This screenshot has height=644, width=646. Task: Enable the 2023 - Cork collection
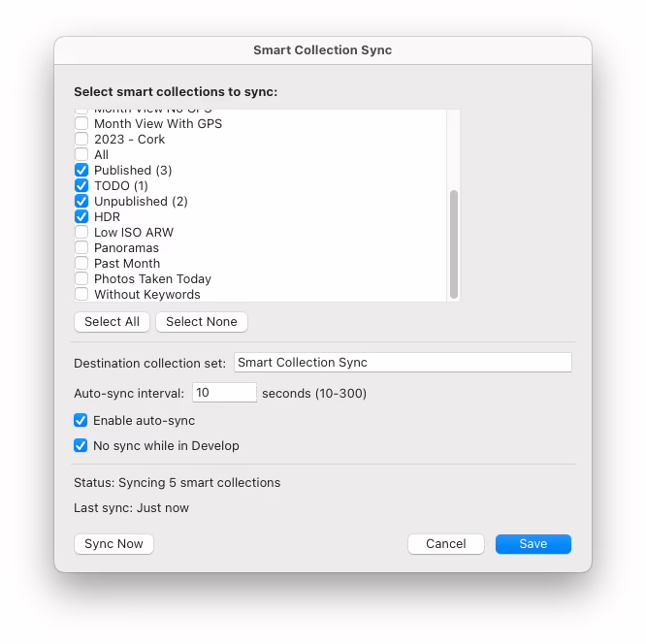coord(81,140)
